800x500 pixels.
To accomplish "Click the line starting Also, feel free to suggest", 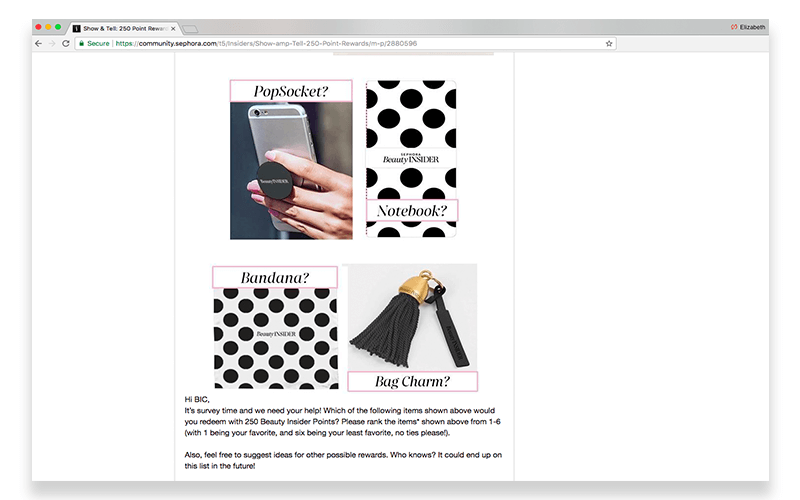I will 343,455.
